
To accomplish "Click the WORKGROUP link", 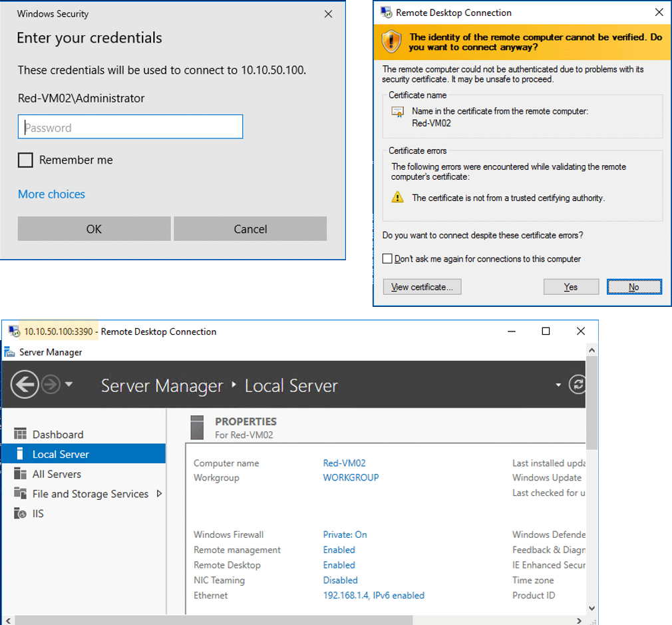I will click(351, 477).
